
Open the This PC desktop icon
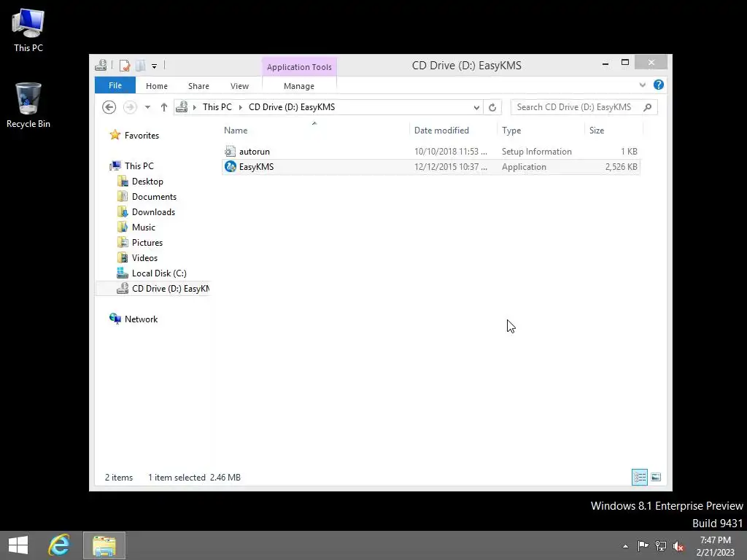(x=28, y=31)
